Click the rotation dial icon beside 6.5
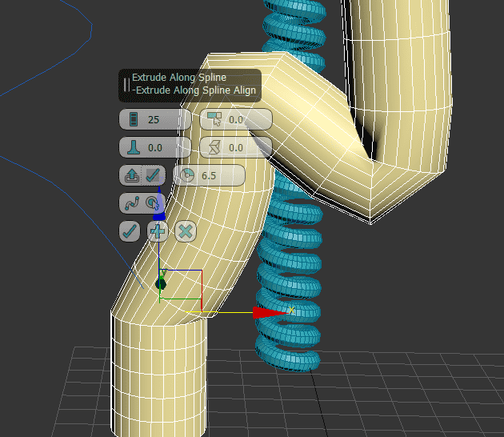 click(x=187, y=175)
